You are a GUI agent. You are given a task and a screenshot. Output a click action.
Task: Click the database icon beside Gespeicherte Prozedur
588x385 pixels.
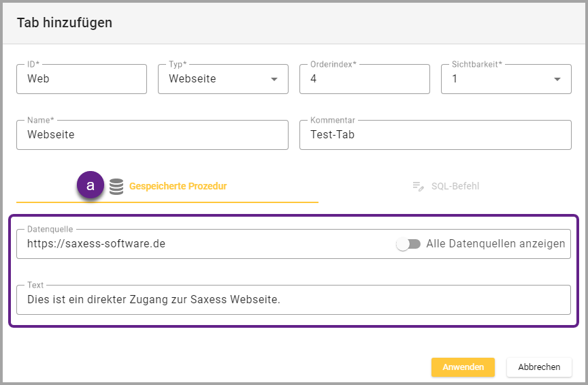point(116,186)
